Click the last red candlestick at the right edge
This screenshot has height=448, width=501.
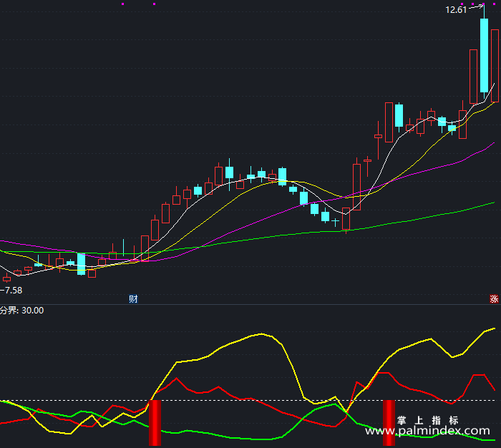click(495, 66)
